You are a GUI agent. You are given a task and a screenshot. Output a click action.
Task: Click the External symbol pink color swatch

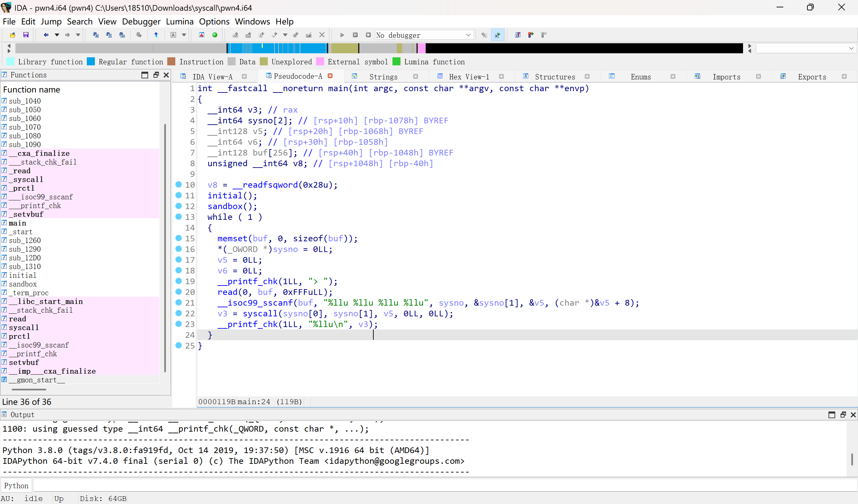320,61
